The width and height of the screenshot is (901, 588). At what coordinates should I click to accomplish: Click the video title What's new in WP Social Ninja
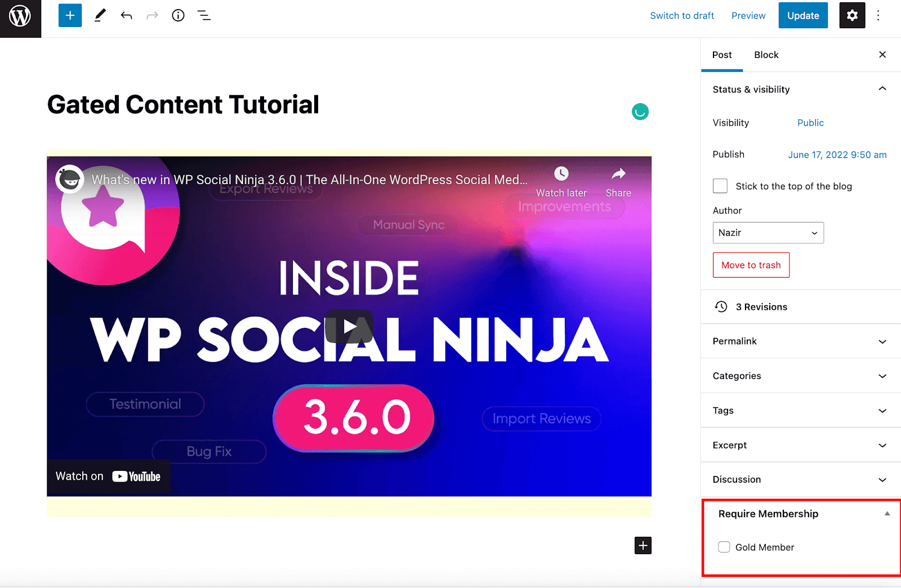click(310, 180)
